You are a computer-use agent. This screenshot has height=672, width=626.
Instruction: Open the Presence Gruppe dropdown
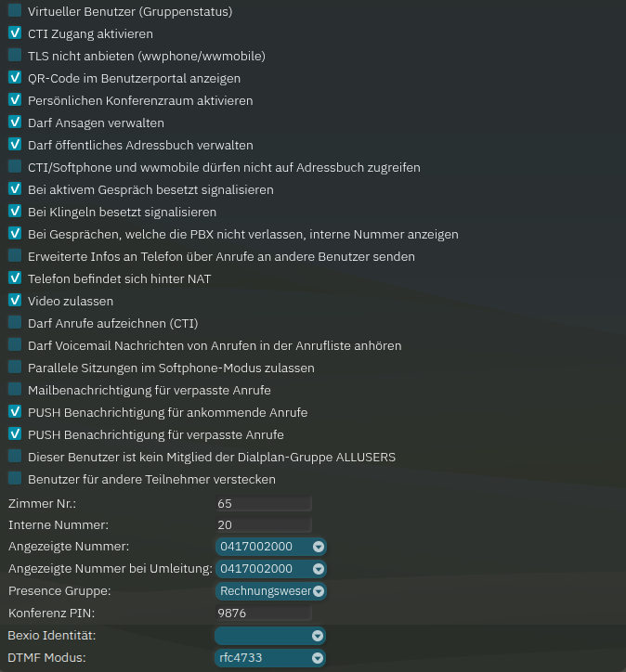(x=270, y=590)
